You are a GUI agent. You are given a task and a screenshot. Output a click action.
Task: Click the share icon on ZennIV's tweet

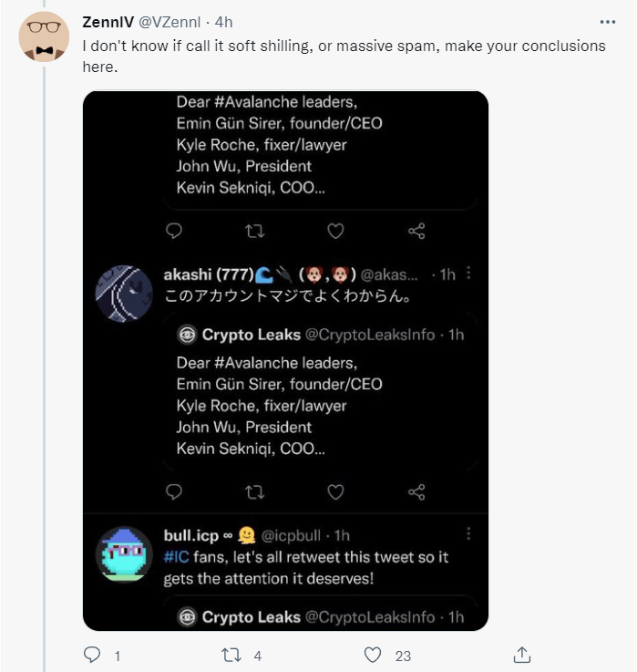tap(522, 655)
